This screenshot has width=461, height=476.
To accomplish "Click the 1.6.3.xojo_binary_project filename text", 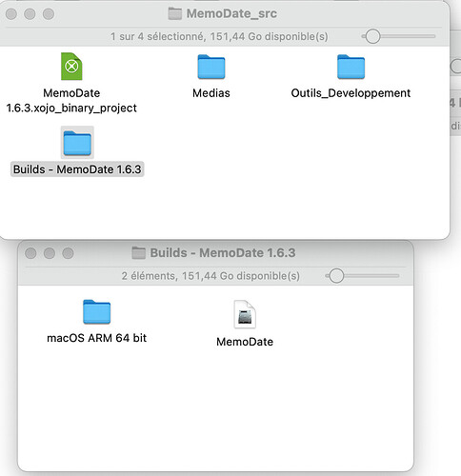I will 71,109.
